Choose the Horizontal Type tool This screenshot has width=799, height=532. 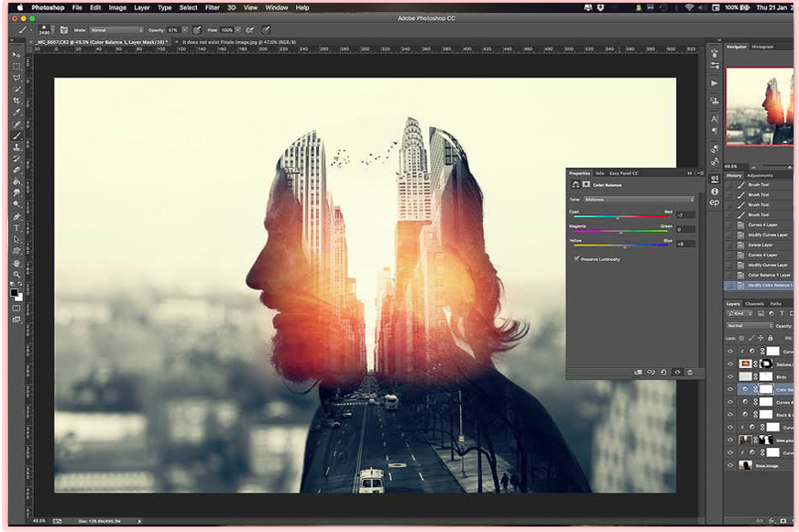(x=16, y=228)
